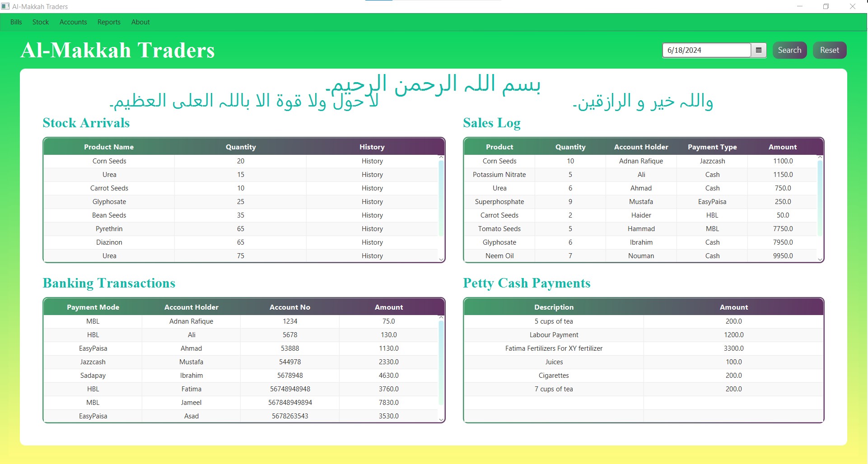The width and height of the screenshot is (868, 464).
Task: Click Stock Arrivals History column header
Action: pos(372,147)
